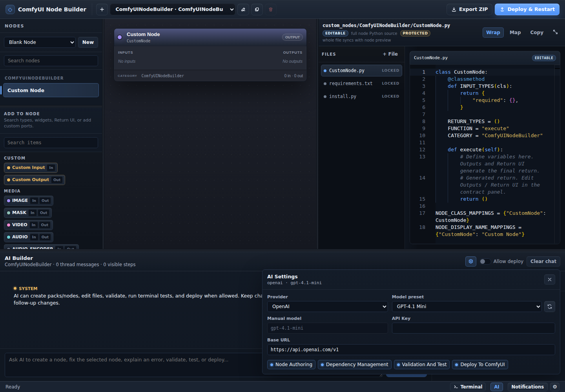This screenshot has height=392, width=565.
Task: Toggle Wrap mode in code editor
Action: pos(493,33)
